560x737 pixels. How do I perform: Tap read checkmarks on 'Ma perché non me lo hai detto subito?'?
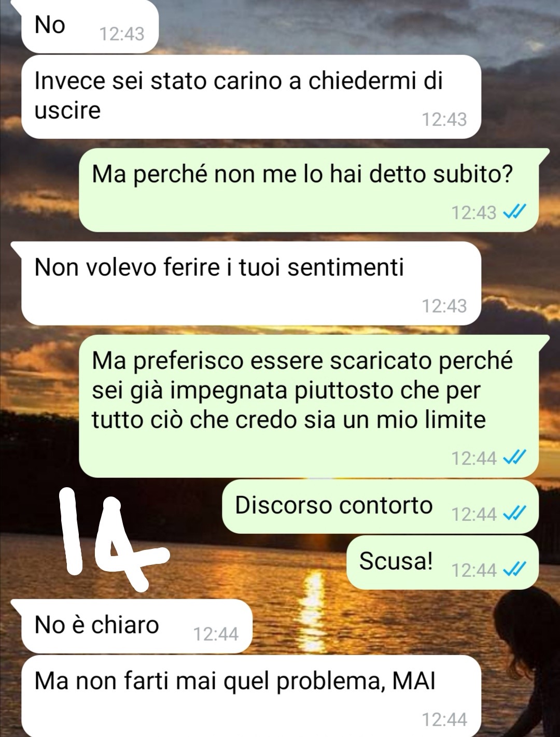pyautogui.click(x=515, y=212)
